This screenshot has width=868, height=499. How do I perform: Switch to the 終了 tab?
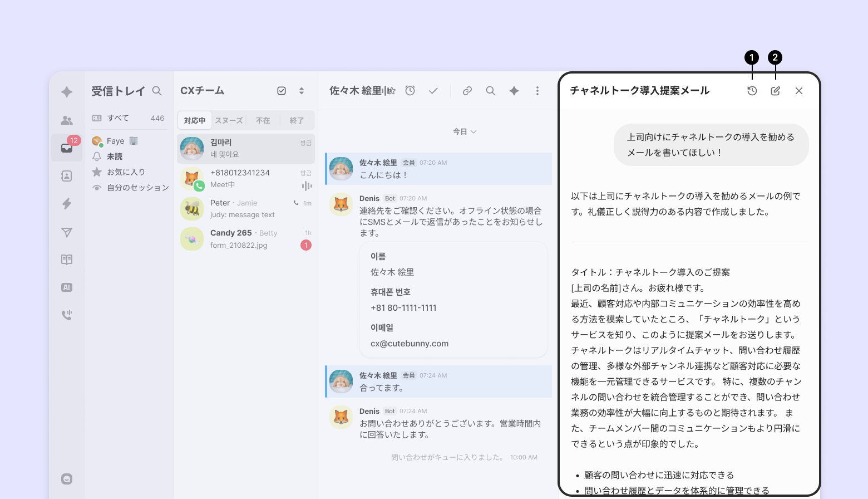pos(297,120)
